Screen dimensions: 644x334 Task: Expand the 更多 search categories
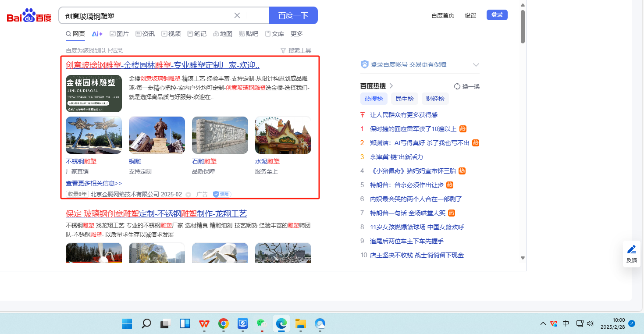click(297, 34)
